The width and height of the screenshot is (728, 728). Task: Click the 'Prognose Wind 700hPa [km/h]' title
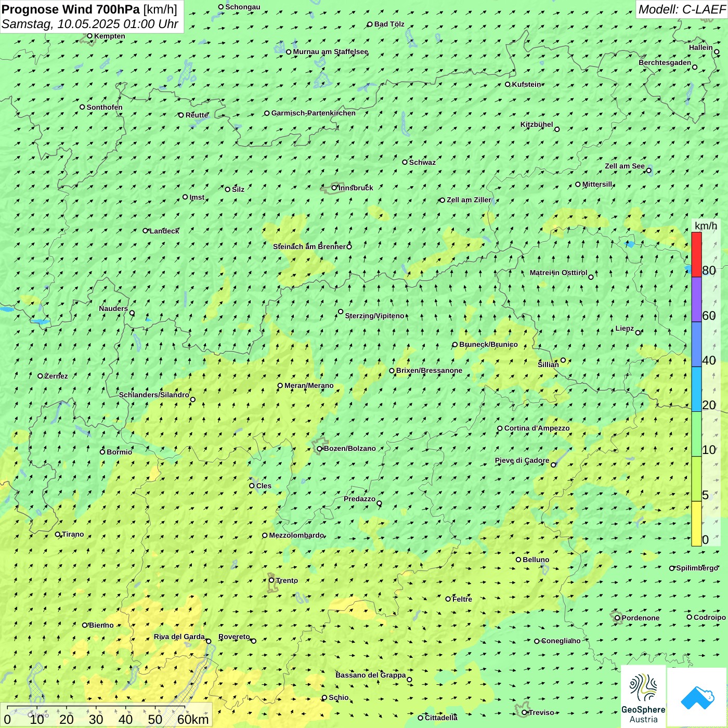click(x=89, y=9)
